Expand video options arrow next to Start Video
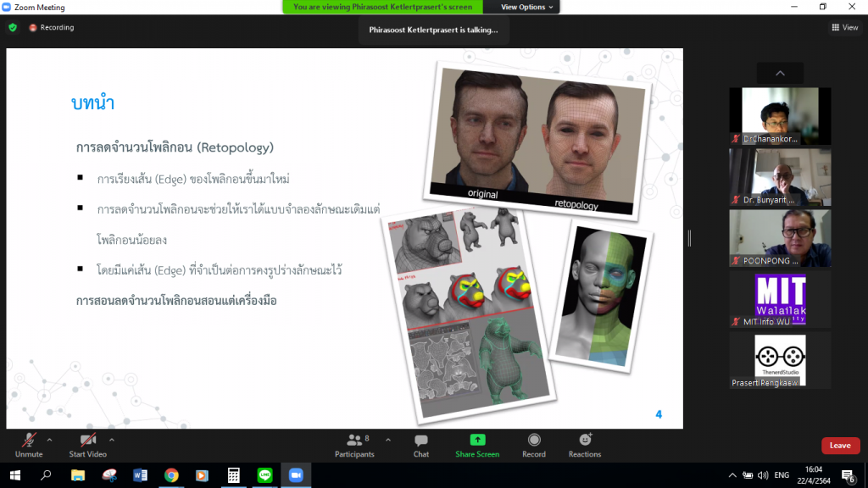This screenshot has height=488, width=868. (112, 440)
